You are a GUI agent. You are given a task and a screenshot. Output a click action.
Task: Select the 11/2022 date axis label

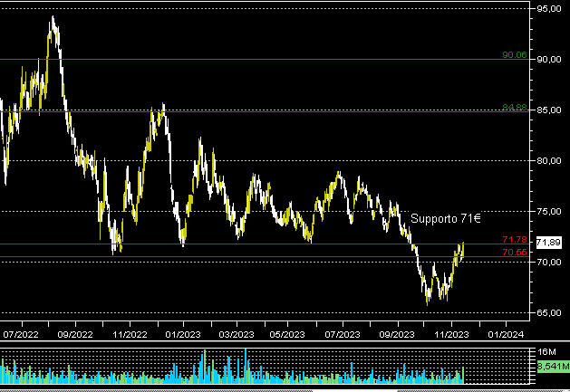click(x=130, y=334)
